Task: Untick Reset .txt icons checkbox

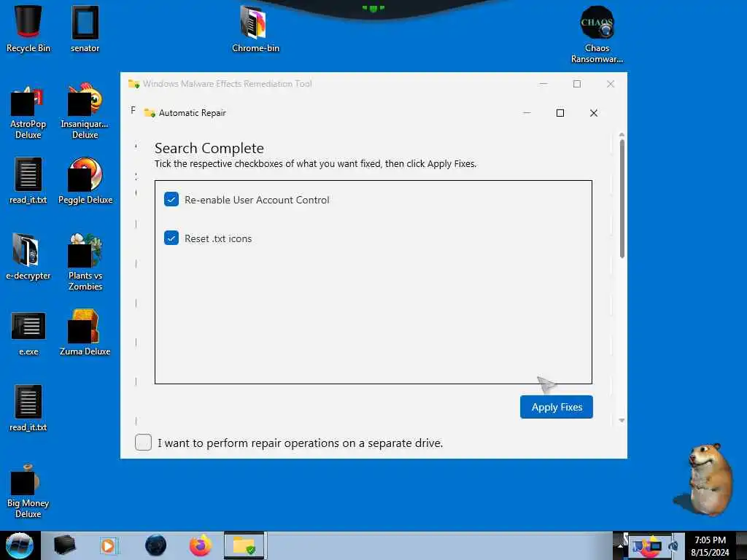Action: click(171, 238)
